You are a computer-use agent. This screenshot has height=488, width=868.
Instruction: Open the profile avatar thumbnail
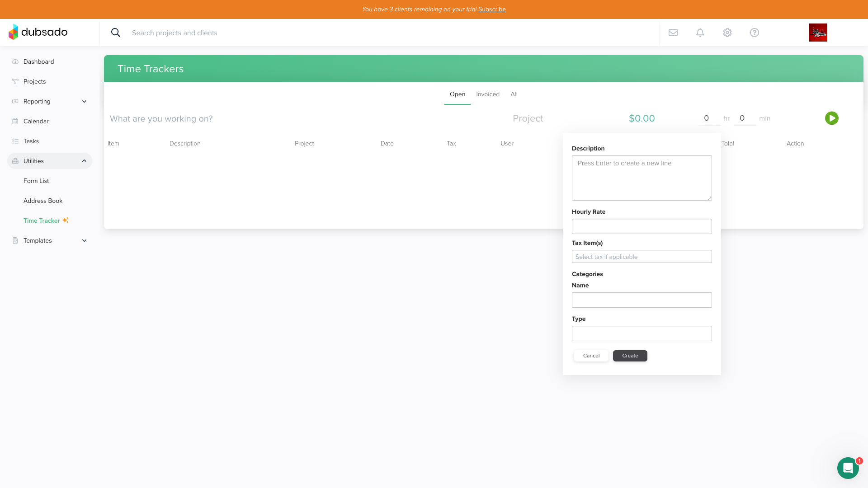coord(818,33)
